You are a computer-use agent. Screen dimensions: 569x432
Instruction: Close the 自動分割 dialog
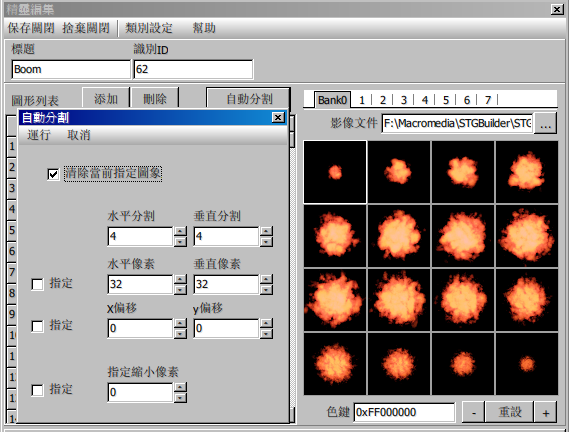tap(278, 118)
